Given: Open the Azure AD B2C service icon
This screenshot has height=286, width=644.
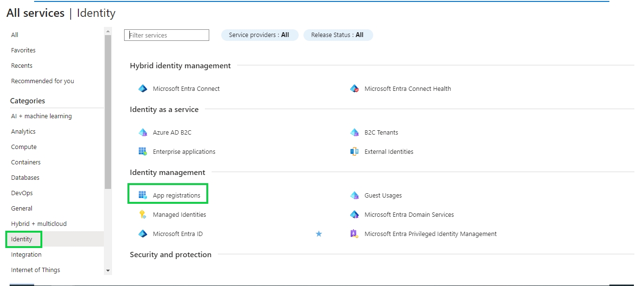Looking at the screenshot, I should (142, 132).
